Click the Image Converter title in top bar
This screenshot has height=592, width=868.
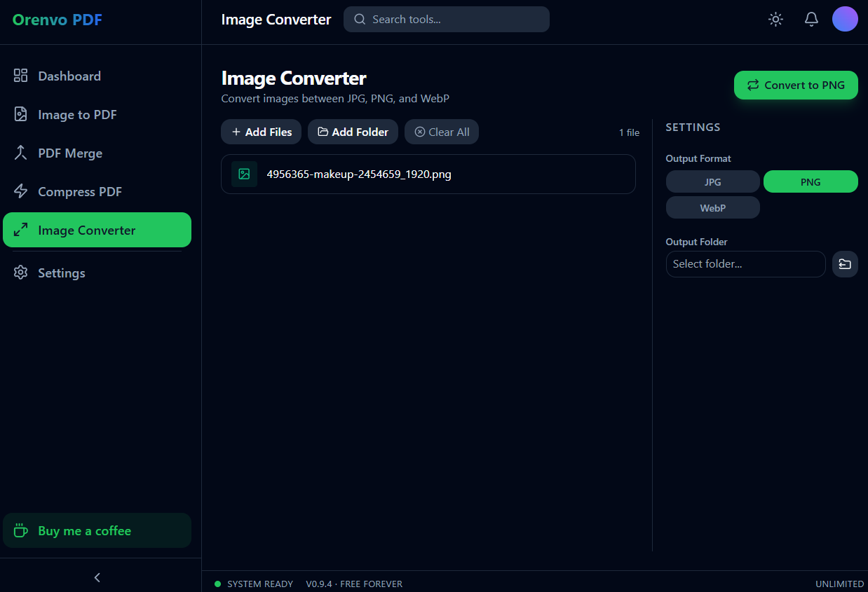(x=276, y=20)
